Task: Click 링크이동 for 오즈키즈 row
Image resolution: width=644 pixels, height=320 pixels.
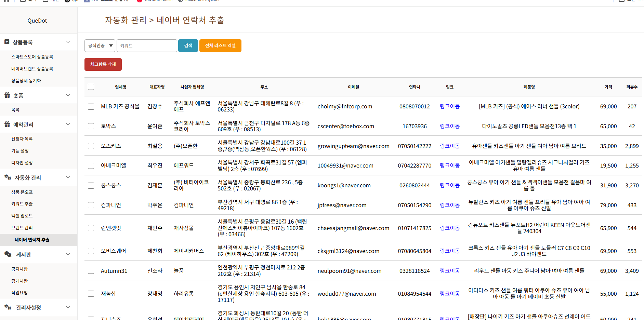Action: coord(450,146)
